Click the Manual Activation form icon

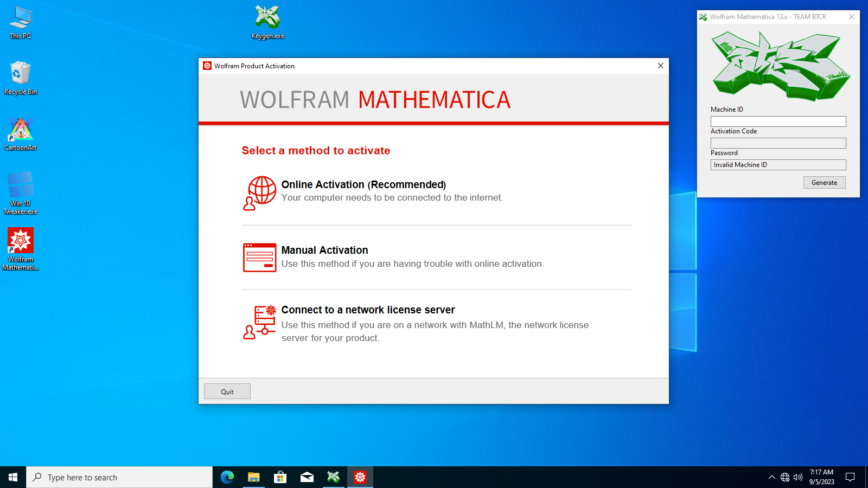pyautogui.click(x=260, y=258)
